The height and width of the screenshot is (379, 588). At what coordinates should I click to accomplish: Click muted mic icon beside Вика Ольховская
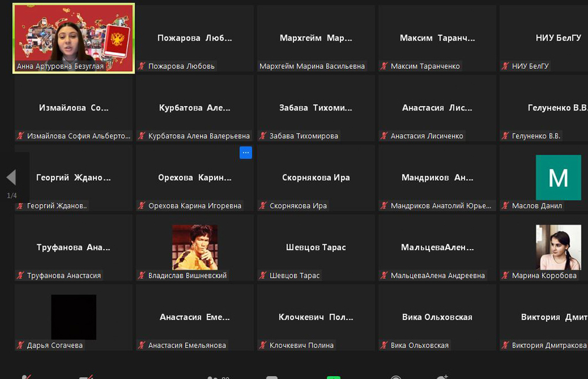(x=384, y=345)
